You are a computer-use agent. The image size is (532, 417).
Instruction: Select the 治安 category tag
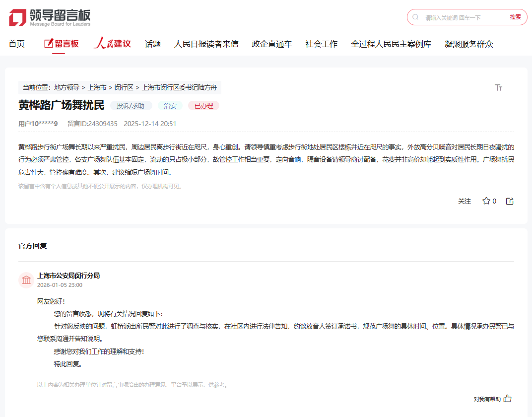(x=170, y=105)
